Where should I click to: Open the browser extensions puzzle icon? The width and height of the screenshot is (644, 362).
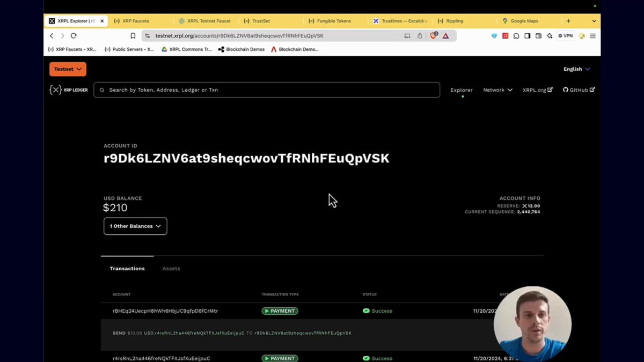516,36
